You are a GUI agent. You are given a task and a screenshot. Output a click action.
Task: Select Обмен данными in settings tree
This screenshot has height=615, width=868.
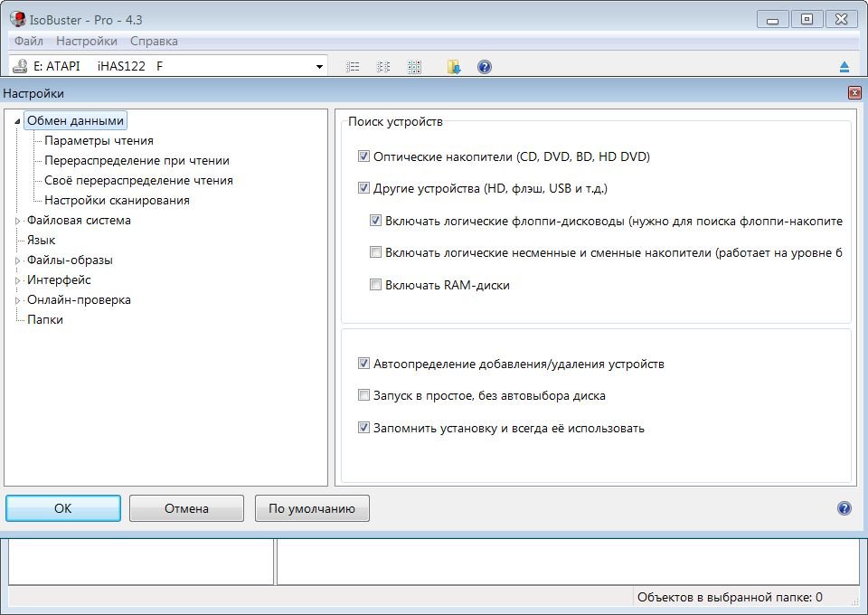75,120
